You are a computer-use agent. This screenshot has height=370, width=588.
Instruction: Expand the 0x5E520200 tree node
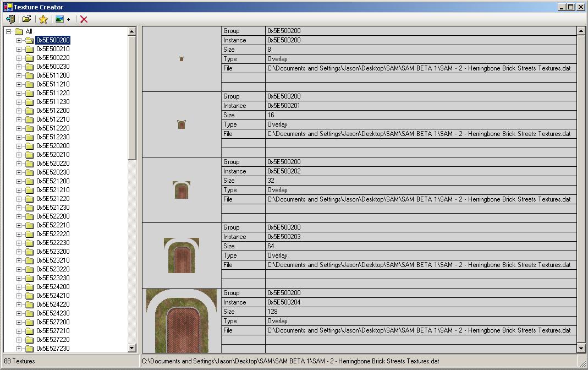click(x=19, y=146)
